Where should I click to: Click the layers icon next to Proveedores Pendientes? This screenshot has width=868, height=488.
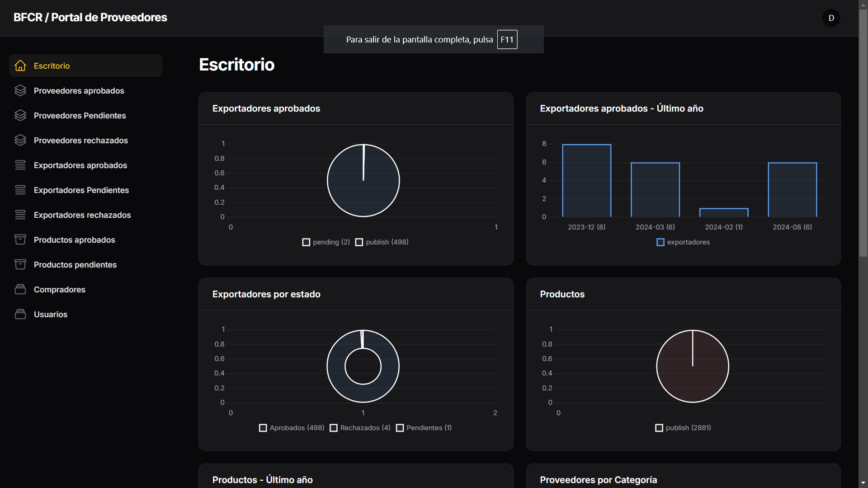click(20, 115)
